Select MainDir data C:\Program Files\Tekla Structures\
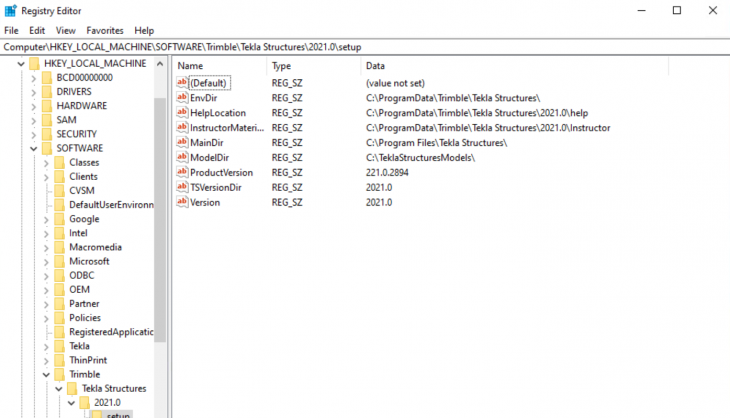This screenshot has width=730, height=418. (436, 142)
